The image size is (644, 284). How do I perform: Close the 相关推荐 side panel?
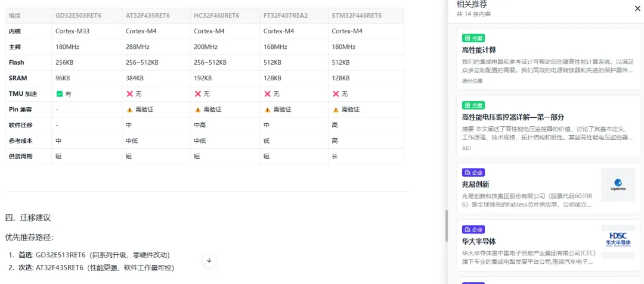pos(637,8)
